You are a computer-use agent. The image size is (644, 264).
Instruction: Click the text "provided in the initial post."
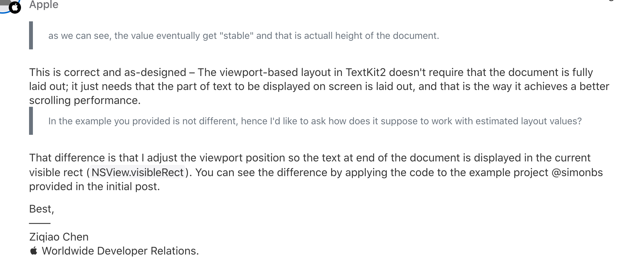tap(94, 187)
